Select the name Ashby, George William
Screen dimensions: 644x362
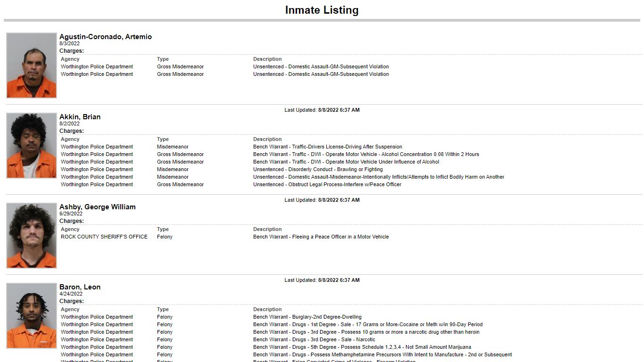coord(98,207)
